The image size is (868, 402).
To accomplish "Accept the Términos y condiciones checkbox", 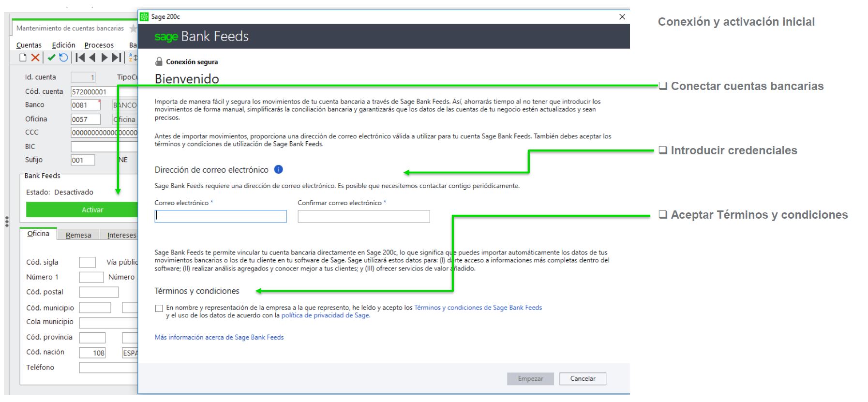I will (x=159, y=308).
